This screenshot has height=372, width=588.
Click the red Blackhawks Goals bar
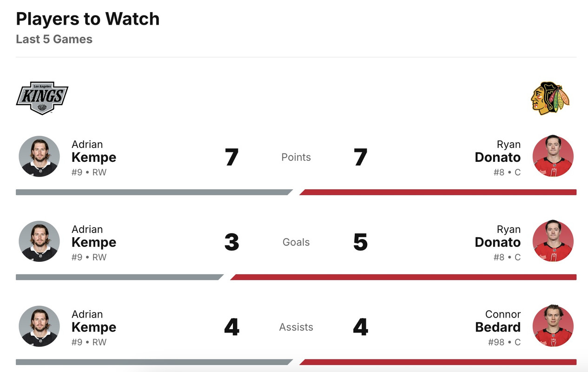point(403,277)
